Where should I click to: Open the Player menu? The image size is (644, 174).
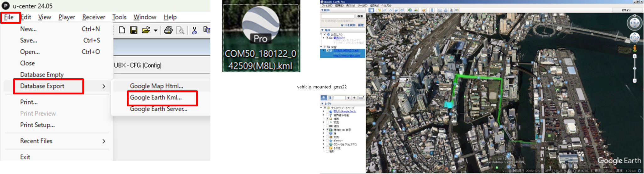[67, 17]
